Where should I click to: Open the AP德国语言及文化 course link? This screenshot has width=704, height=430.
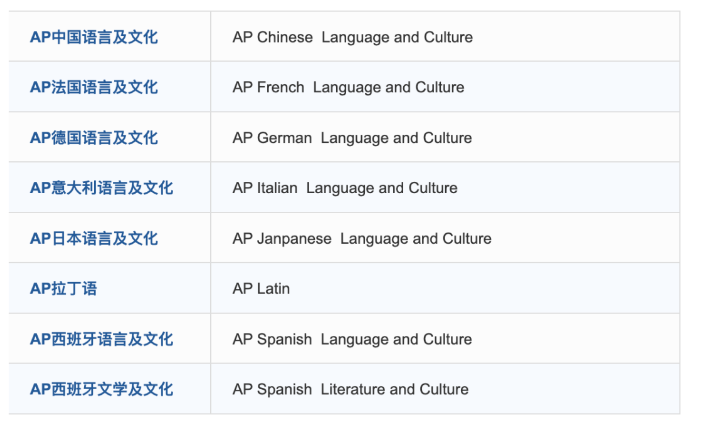tap(93, 138)
